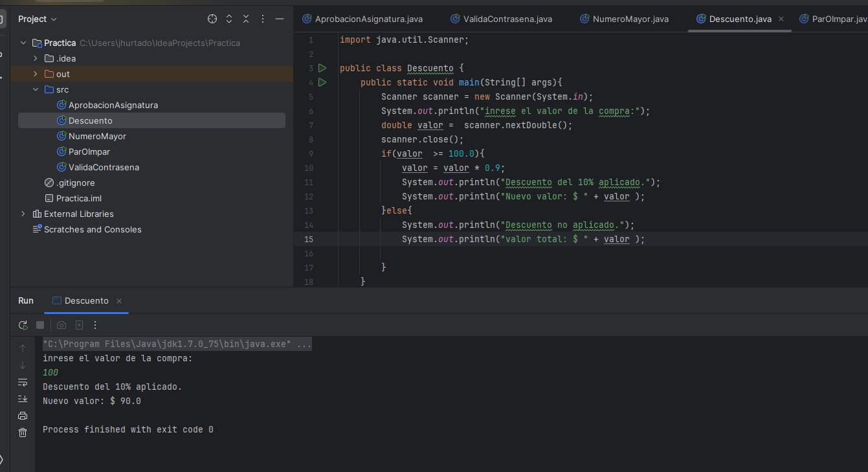Click line number 15 in gutter
868x472 pixels.
pos(308,239)
